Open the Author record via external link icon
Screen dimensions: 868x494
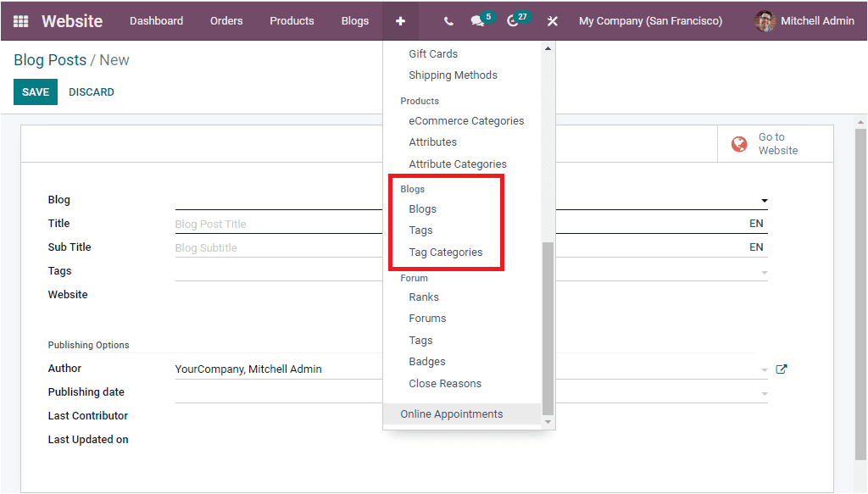point(781,369)
